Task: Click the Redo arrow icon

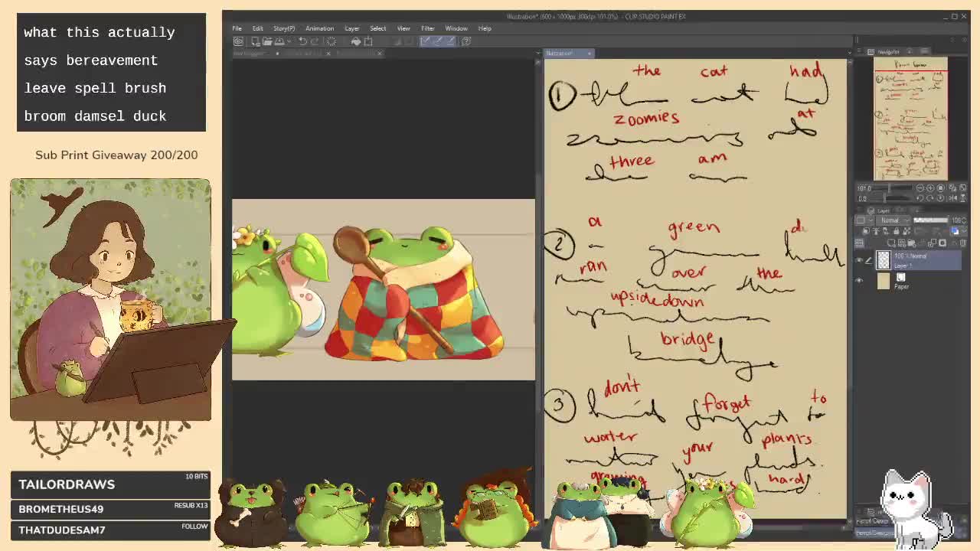Action: pyautogui.click(x=315, y=41)
